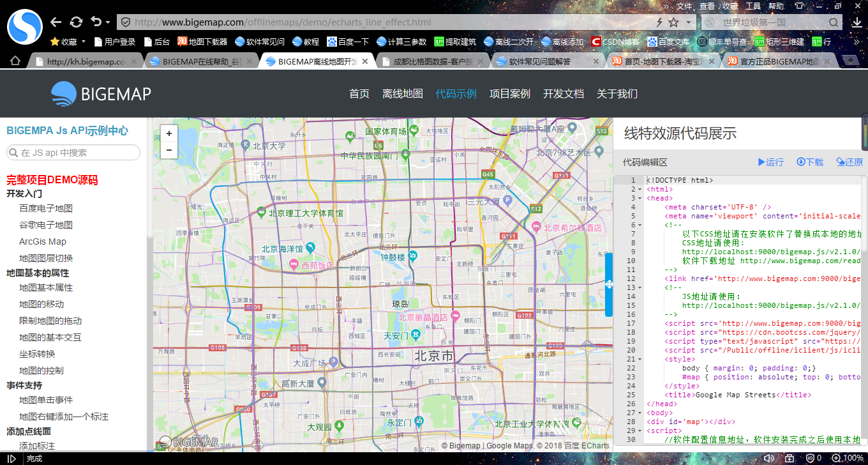Viewport: 868px width, 465px height.
Task: Open downloads with the download arrow icon
Action: 857,22
